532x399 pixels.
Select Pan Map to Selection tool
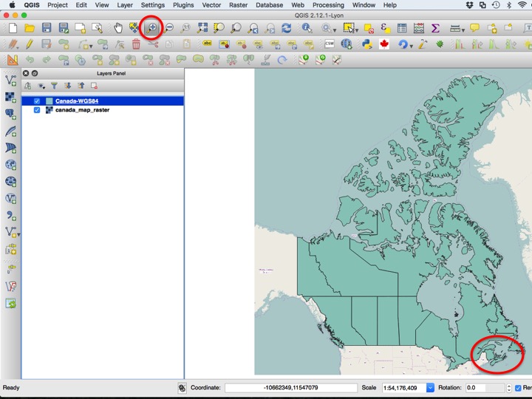(134, 28)
